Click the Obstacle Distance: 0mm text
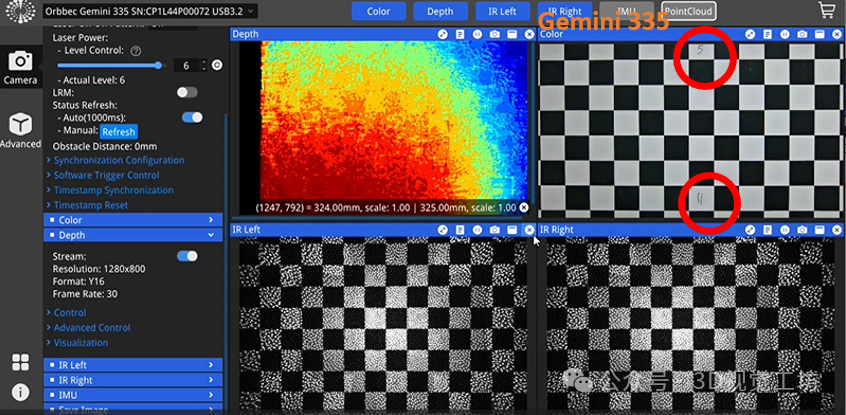The image size is (846, 415). click(x=105, y=147)
